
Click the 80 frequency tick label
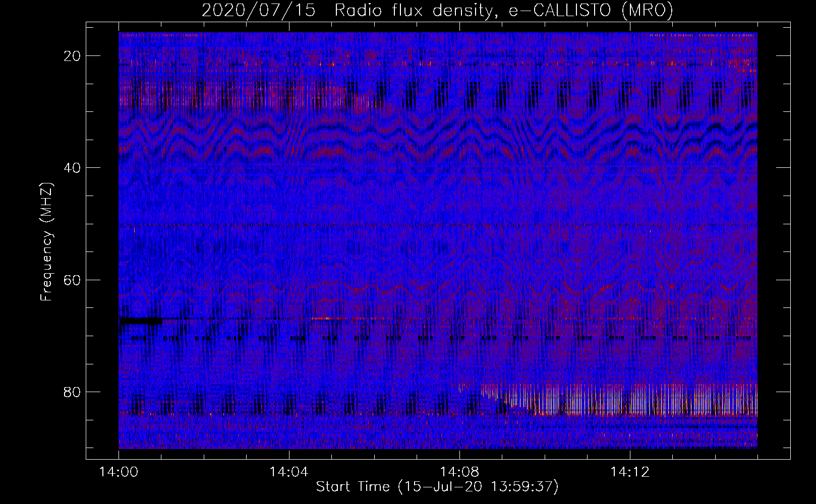(x=72, y=392)
